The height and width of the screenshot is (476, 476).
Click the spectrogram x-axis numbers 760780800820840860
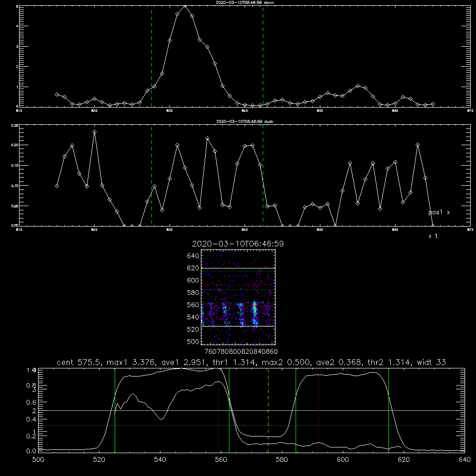click(x=241, y=351)
